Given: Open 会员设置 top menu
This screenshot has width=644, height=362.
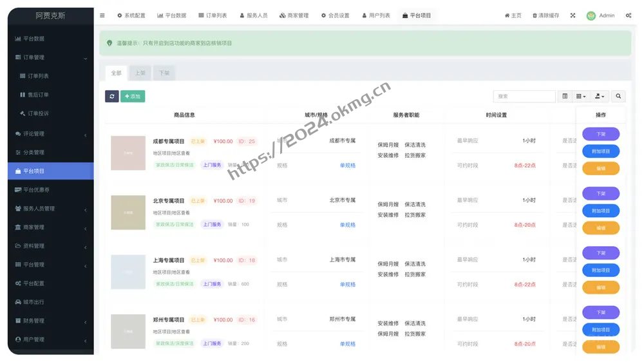Looking at the screenshot, I should point(335,15).
